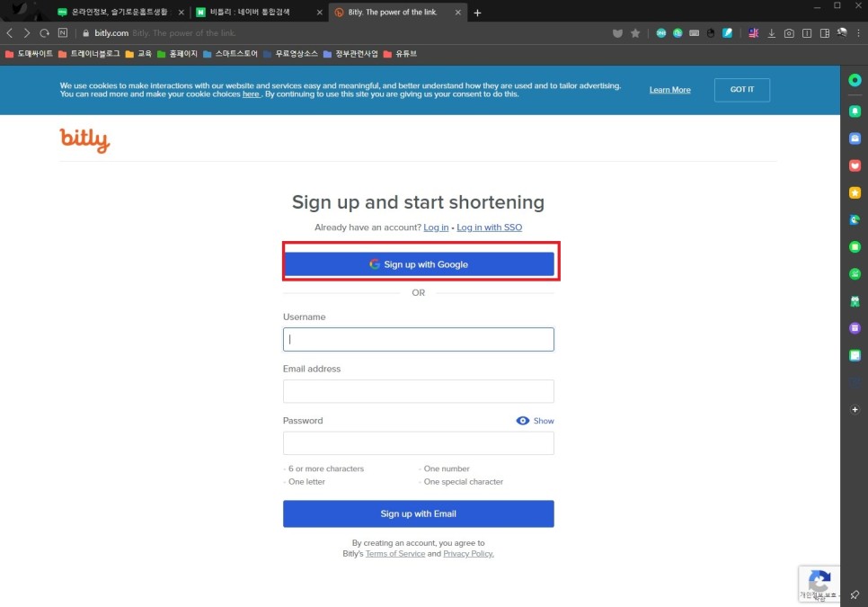Follow the Log in with SSO link

(x=490, y=228)
